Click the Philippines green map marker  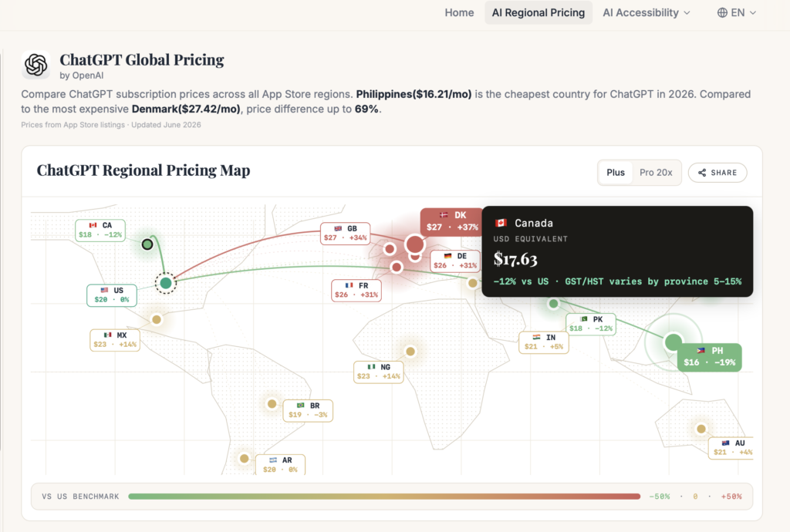673,342
